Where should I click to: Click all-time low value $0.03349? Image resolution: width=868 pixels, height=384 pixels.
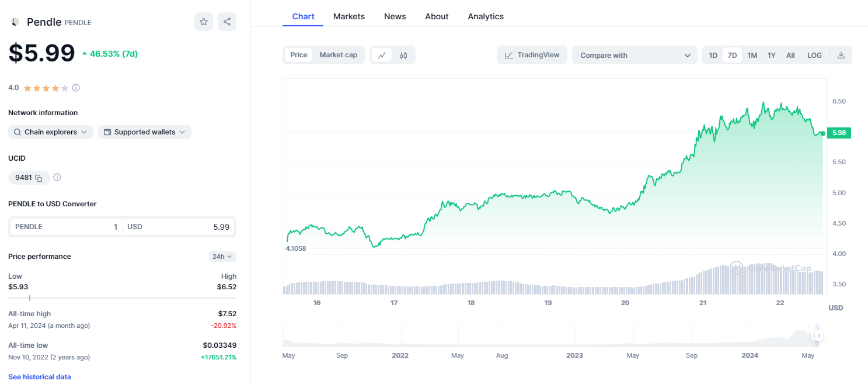[x=219, y=345]
